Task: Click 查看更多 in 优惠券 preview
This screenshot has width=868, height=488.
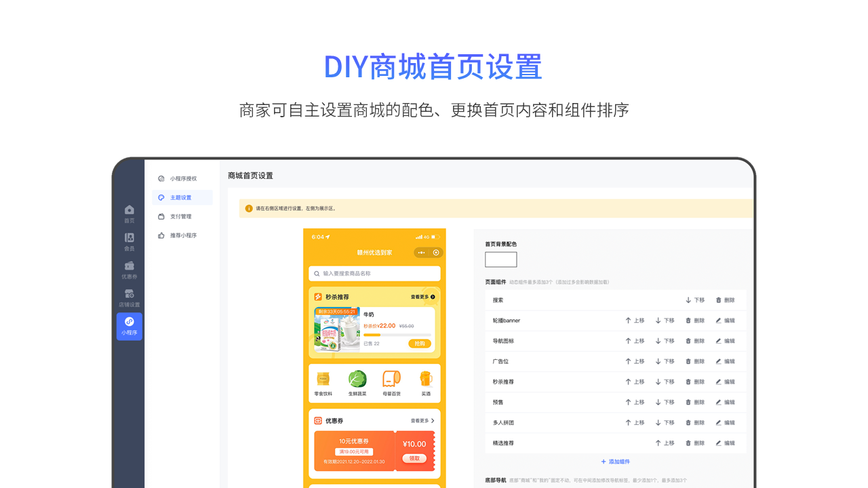Action: tap(422, 420)
